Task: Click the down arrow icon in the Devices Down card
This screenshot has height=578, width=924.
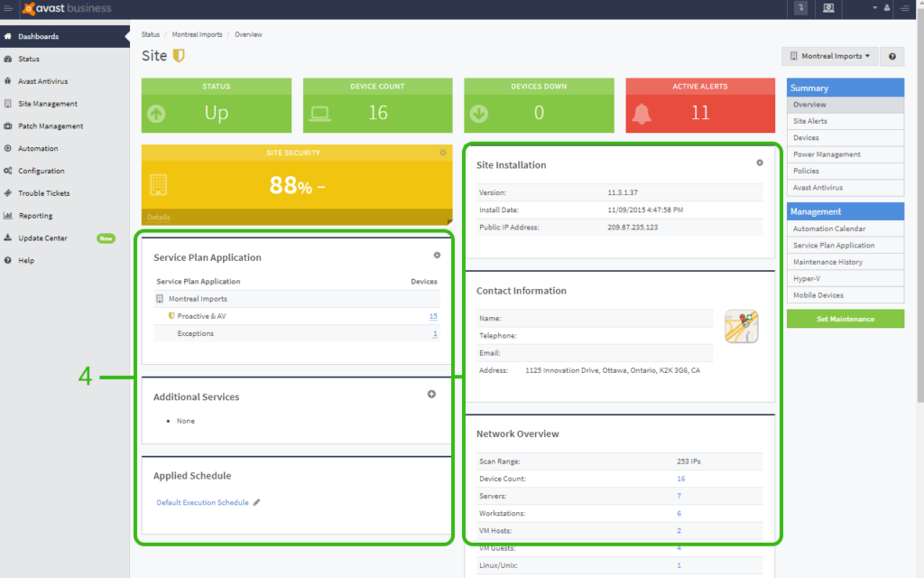Action: click(479, 113)
